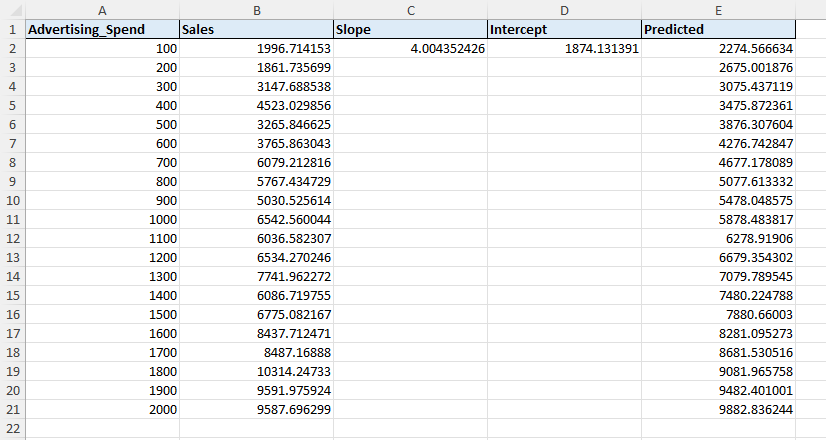This screenshot has width=826, height=440.
Task: Select predicted cell 5478.048575
Action: (x=719, y=200)
